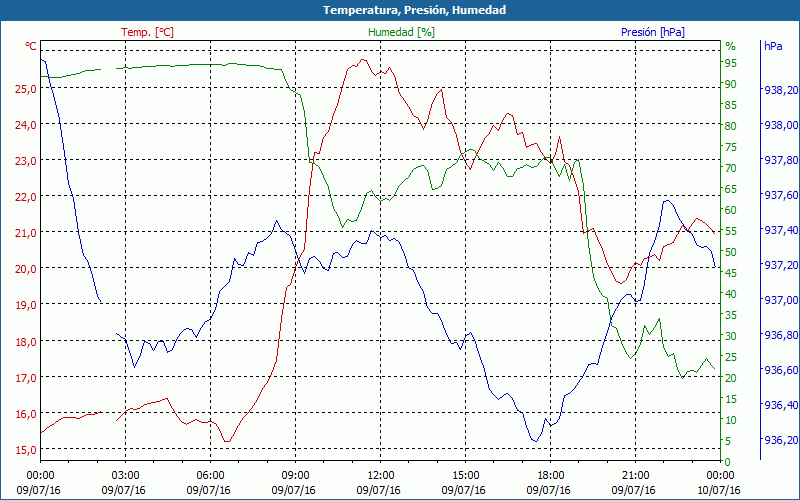The image size is (800, 500).
Task: Click humidity axis value "65"
Action: [x=731, y=189]
